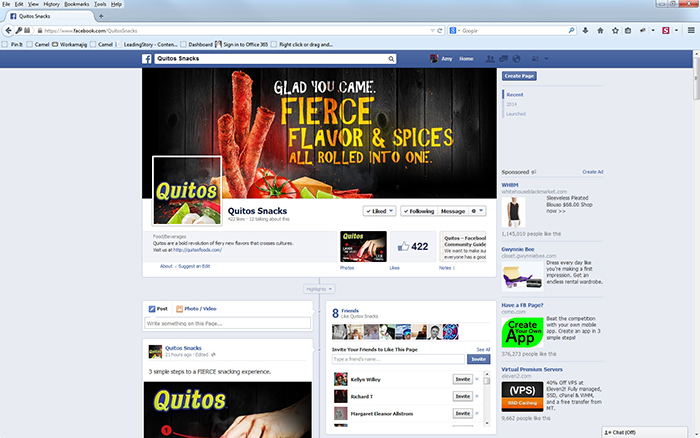Jump to Recent in timeline navigation
Viewport: 700px width, 438px height.
click(515, 95)
